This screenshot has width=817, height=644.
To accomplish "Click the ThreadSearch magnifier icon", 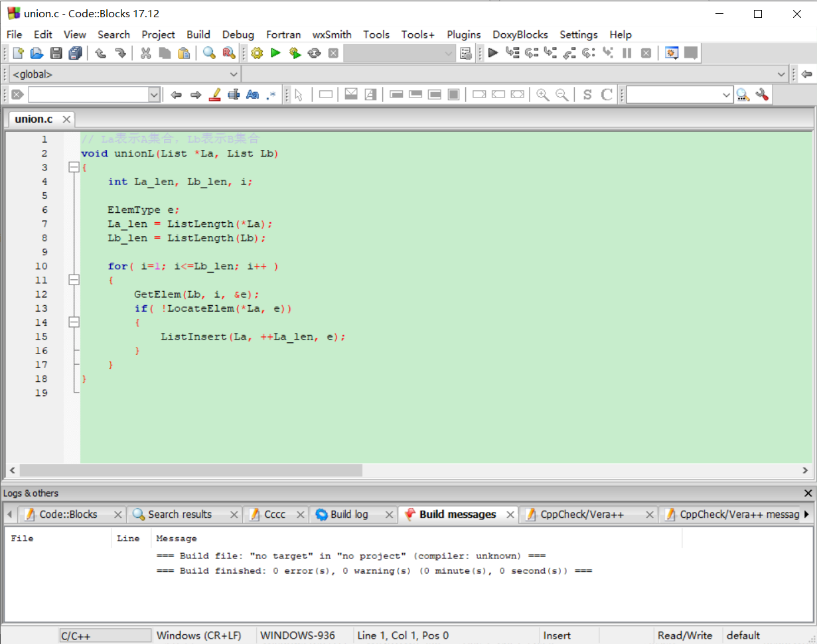I will 743,95.
